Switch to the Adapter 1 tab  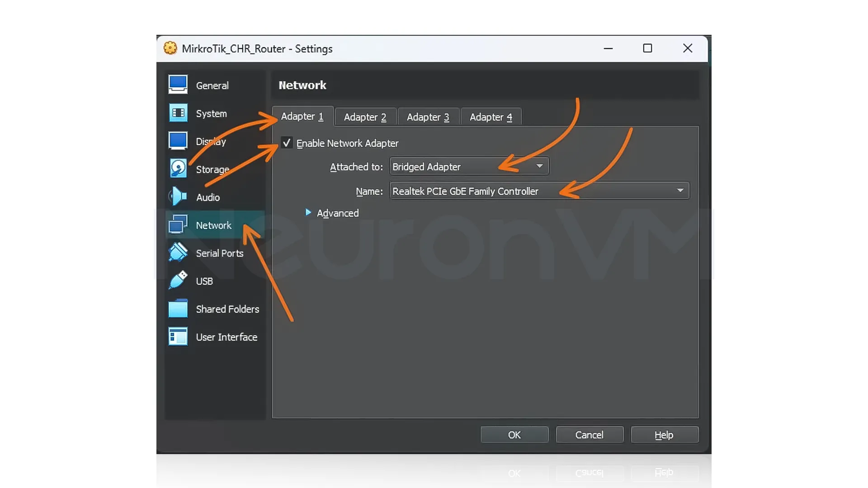click(302, 117)
